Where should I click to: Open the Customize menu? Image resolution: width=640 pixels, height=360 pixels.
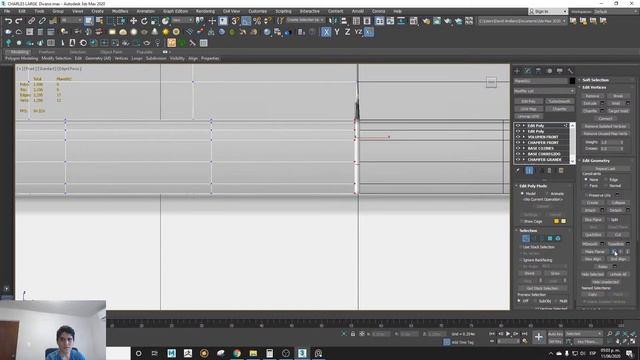[258, 11]
